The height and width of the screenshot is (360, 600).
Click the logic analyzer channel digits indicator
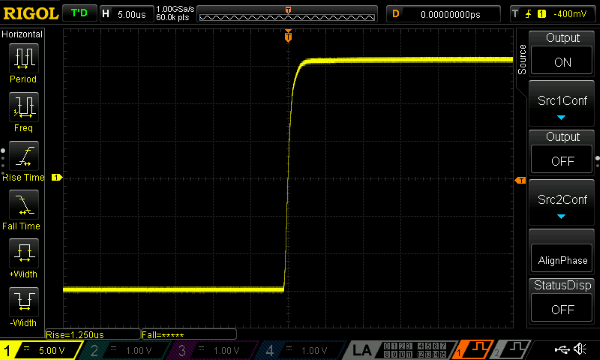coord(415,350)
